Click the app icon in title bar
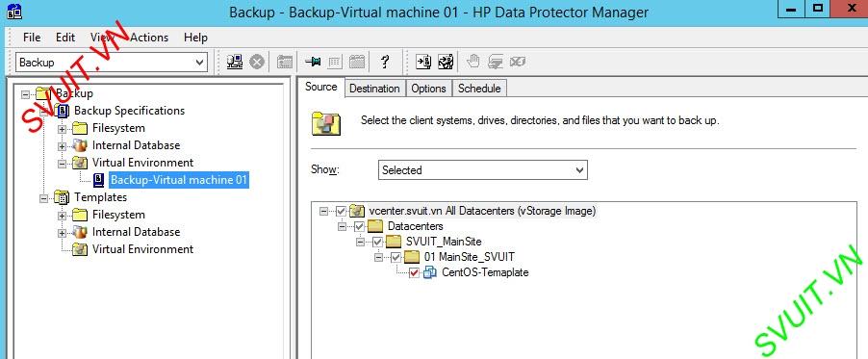This screenshot has width=868, height=359. [15, 11]
